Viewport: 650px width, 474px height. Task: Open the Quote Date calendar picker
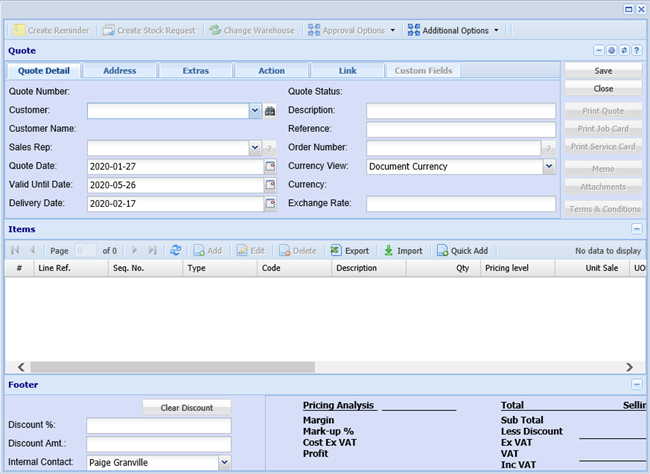[269, 166]
